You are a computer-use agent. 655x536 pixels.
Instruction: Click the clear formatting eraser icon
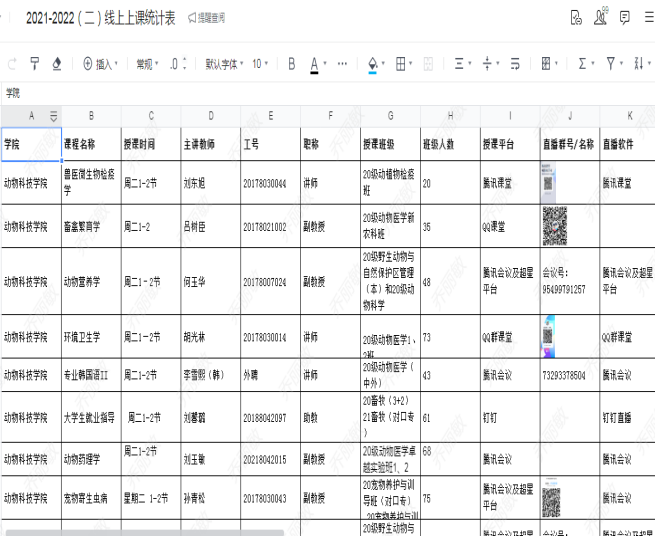click(x=56, y=64)
